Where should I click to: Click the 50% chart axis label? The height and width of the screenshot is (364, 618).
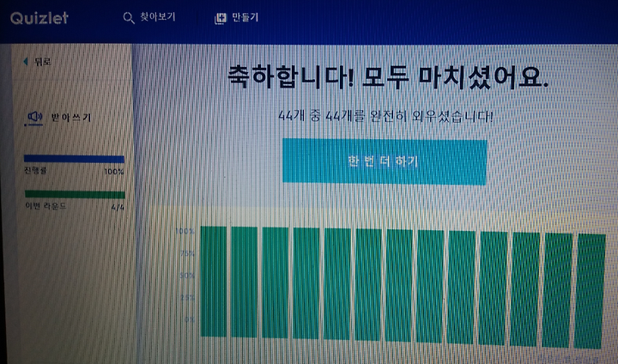187,276
